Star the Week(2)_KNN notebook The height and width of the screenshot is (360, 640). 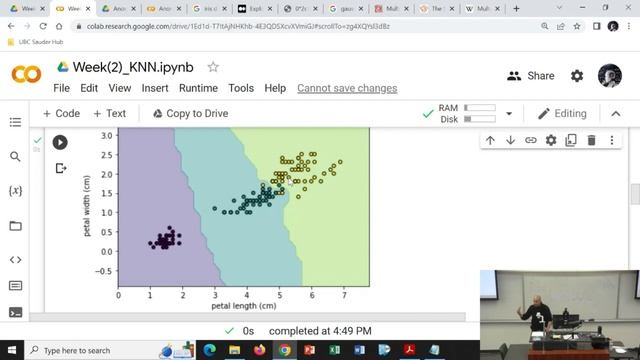tap(213, 67)
